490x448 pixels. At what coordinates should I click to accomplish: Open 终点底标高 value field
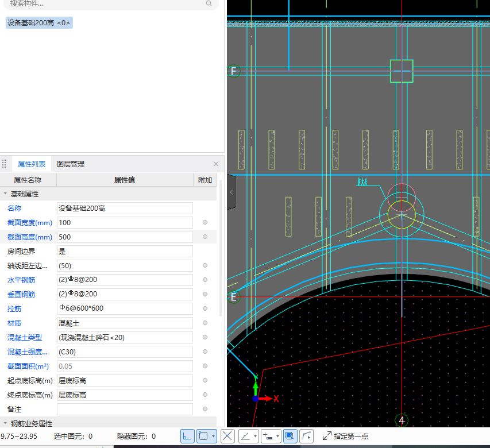(x=125, y=395)
